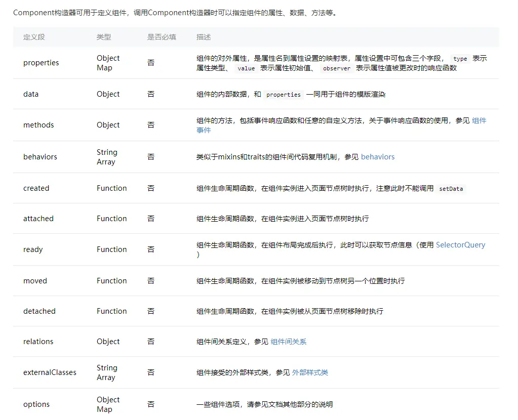Viewport: 518px width, 420px height.
Task: Click Object Map type in options row
Action: tap(108, 404)
